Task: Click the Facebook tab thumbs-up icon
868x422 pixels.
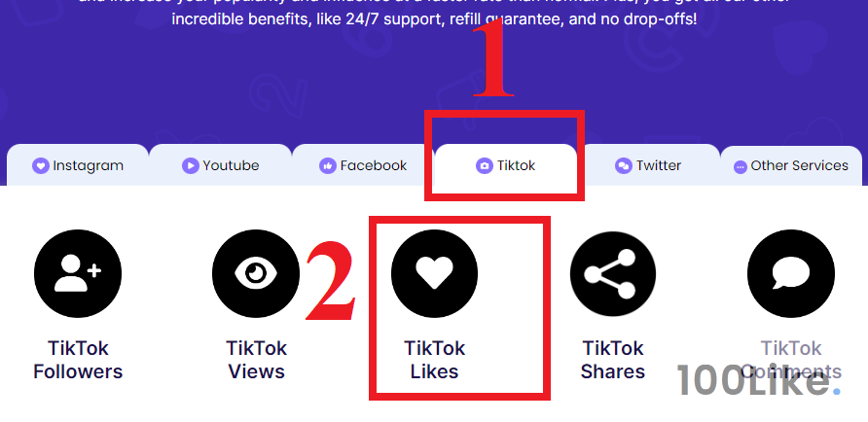Action: [x=328, y=165]
